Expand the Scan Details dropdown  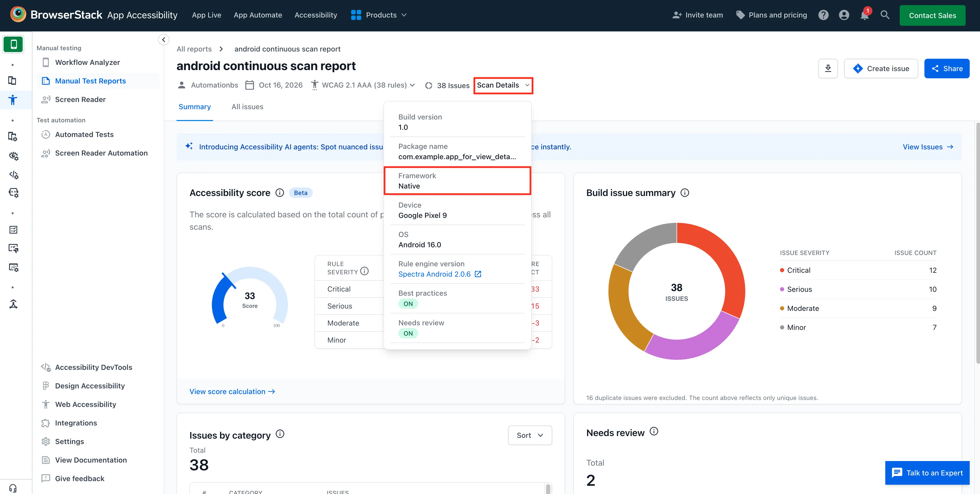coord(503,85)
